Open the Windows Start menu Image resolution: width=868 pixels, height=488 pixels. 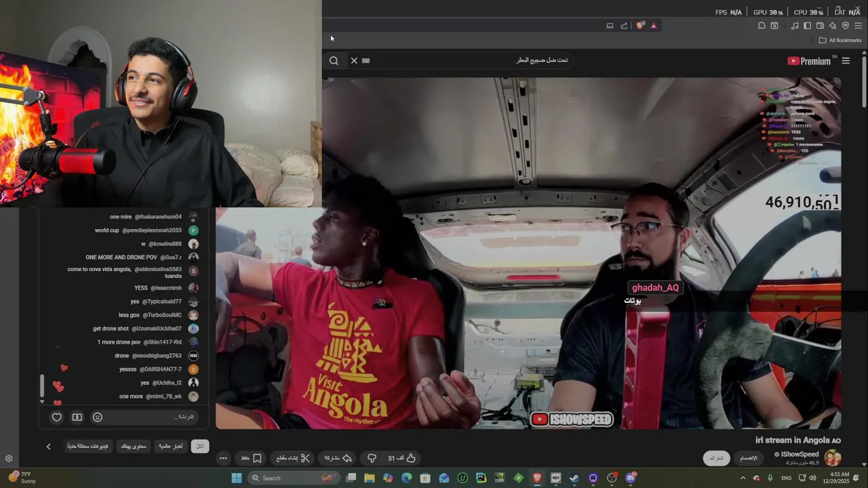pos(237,478)
